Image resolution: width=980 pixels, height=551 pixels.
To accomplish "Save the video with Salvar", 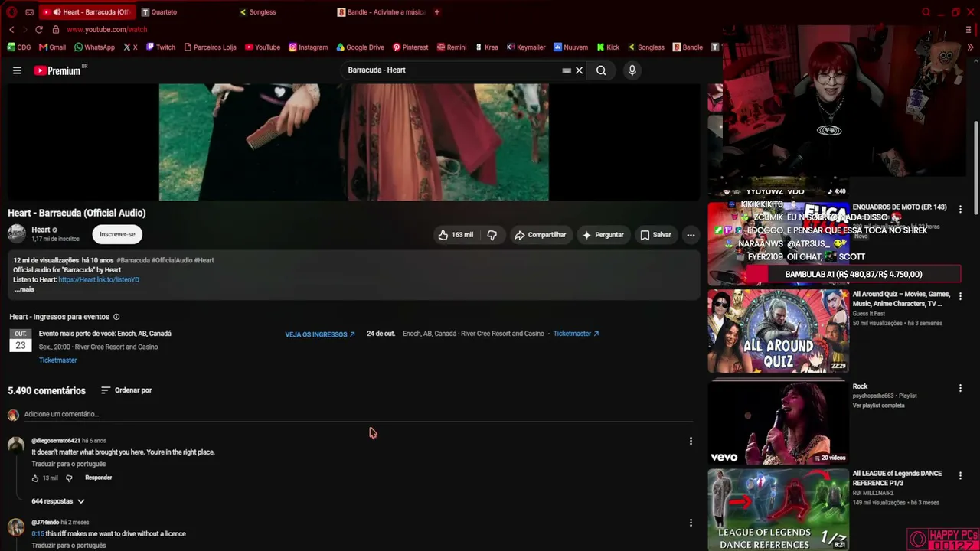I will [655, 235].
